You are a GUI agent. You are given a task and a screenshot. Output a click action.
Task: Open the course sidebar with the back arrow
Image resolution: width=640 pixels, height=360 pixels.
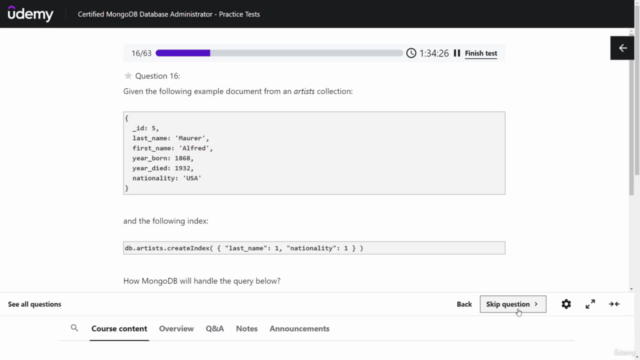(622, 48)
